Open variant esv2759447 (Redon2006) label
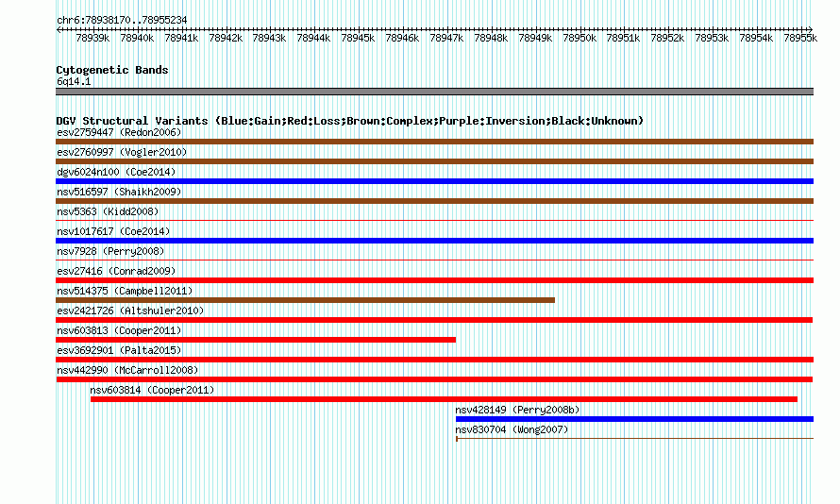Viewport: 840px width, 504px height. point(119,132)
